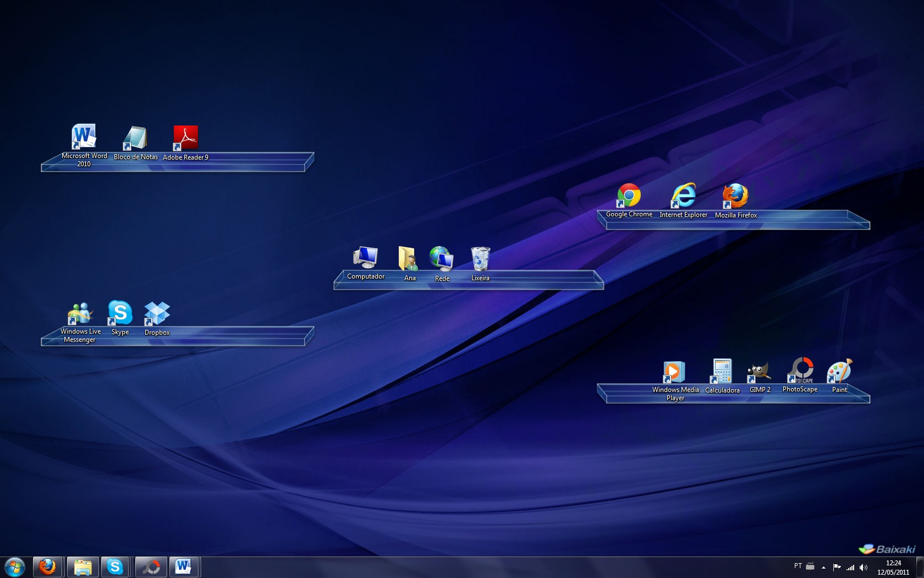Click the keyboard icon beside PT
Screen dimensions: 924x578
810,566
